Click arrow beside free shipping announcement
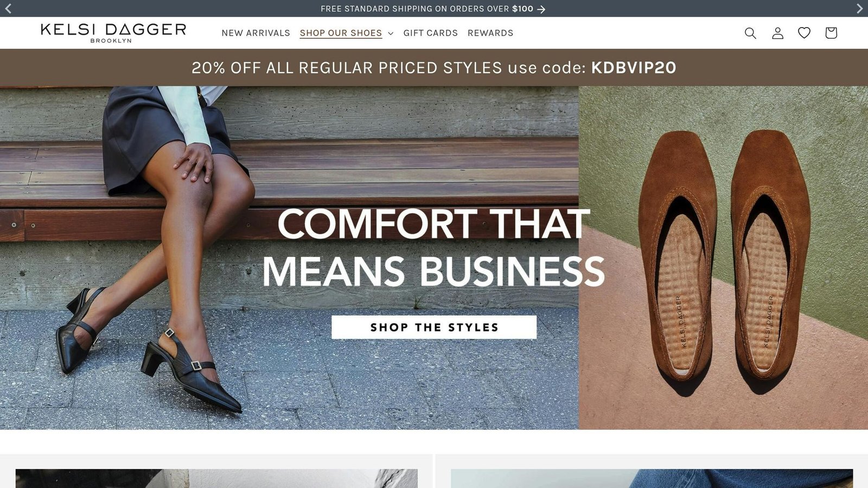Image resolution: width=868 pixels, height=488 pixels. click(x=541, y=9)
